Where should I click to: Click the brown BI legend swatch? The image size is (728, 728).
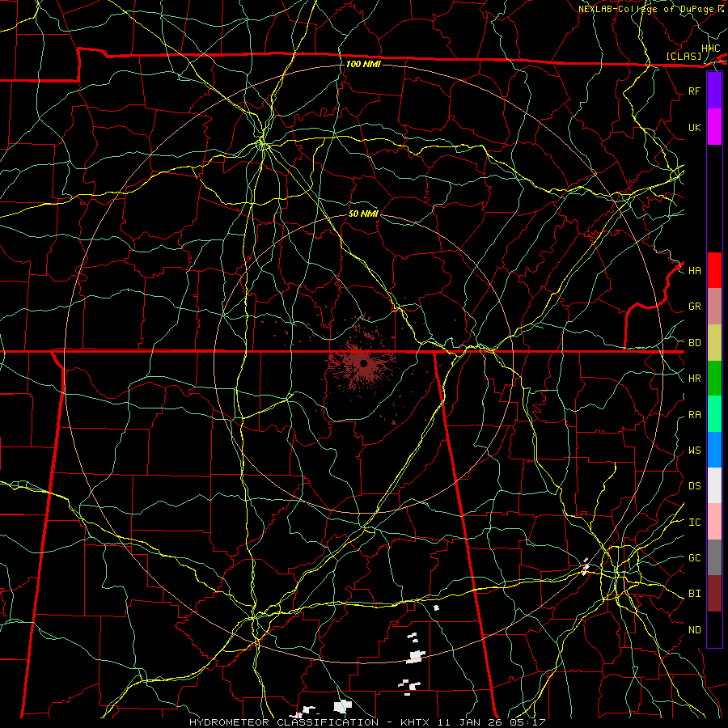click(x=714, y=594)
